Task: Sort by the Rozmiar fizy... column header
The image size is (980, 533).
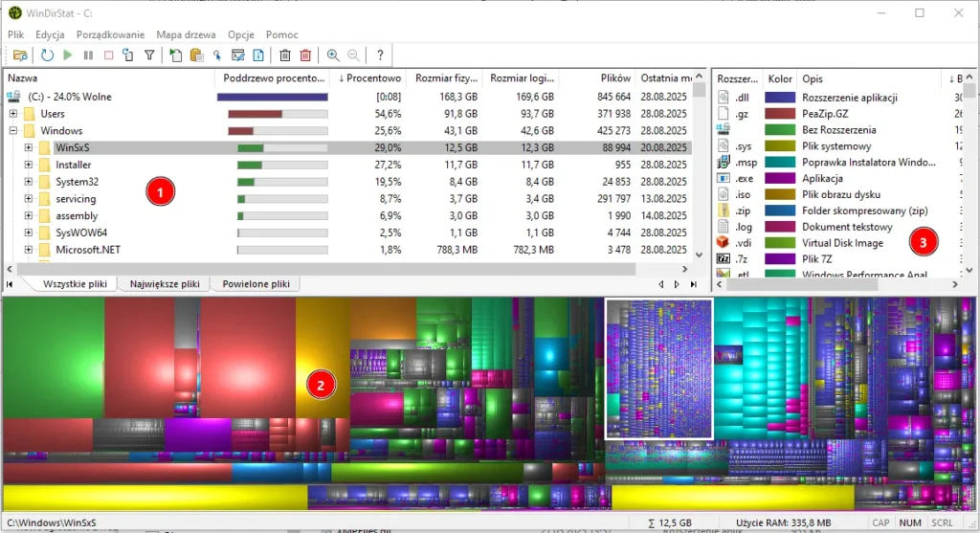Action: coord(445,78)
